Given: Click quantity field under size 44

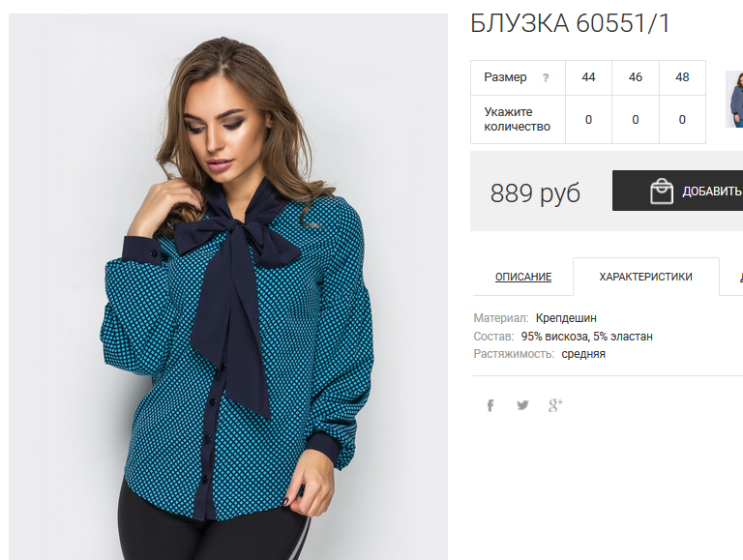Looking at the screenshot, I should (x=588, y=119).
